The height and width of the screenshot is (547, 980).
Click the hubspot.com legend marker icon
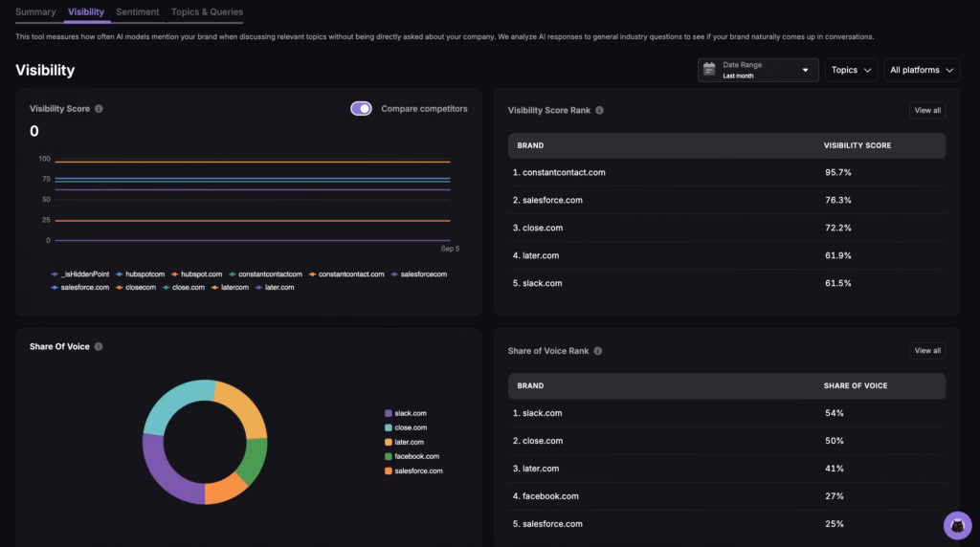pyautogui.click(x=174, y=274)
